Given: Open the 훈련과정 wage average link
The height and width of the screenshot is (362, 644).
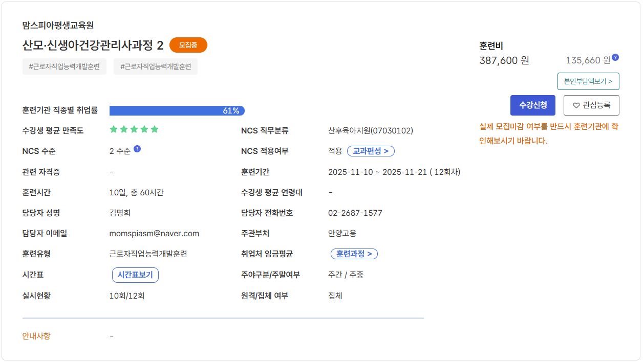Looking at the screenshot, I should (x=354, y=254).
